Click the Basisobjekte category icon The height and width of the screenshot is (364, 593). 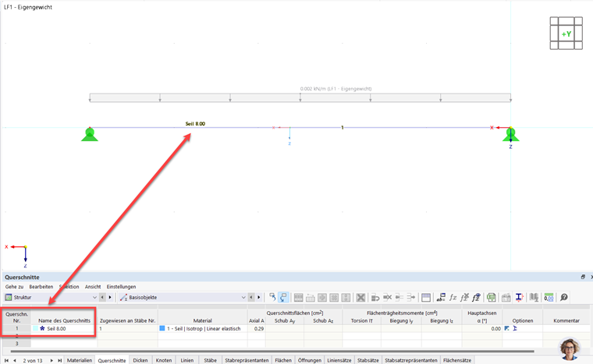(123, 298)
